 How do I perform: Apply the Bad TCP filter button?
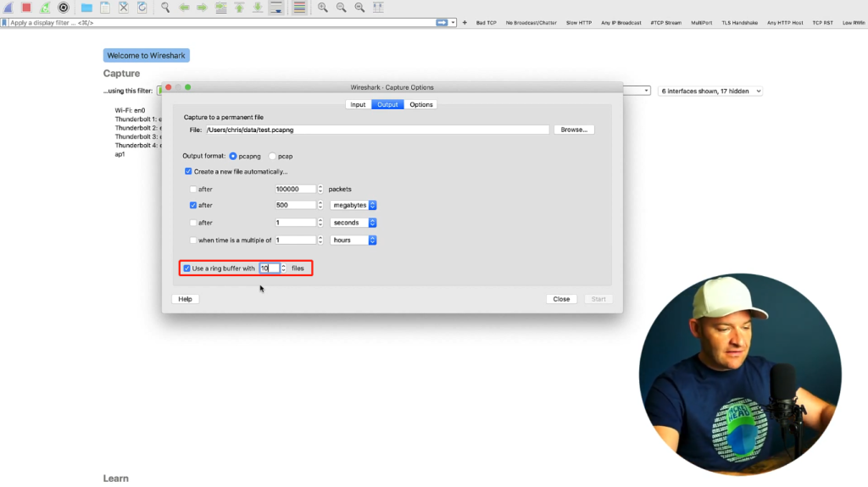coord(486,23)
